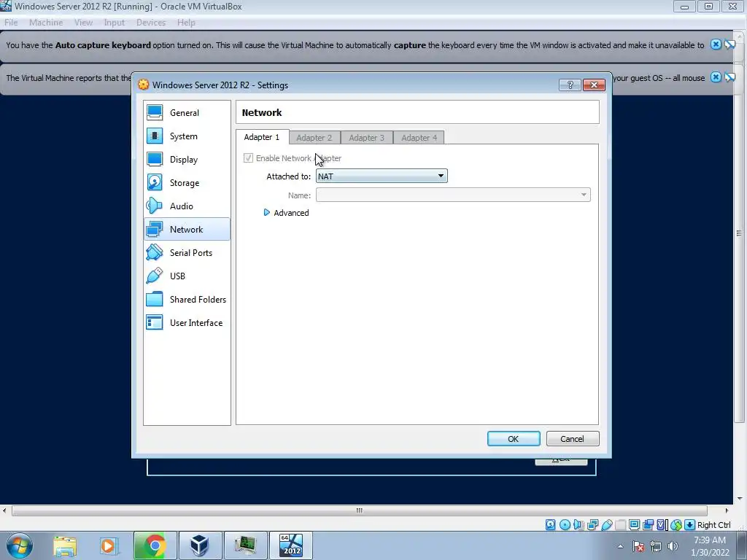Select Serial Ports connector icon
The image size is (747, 560).
tap(155, 253)
